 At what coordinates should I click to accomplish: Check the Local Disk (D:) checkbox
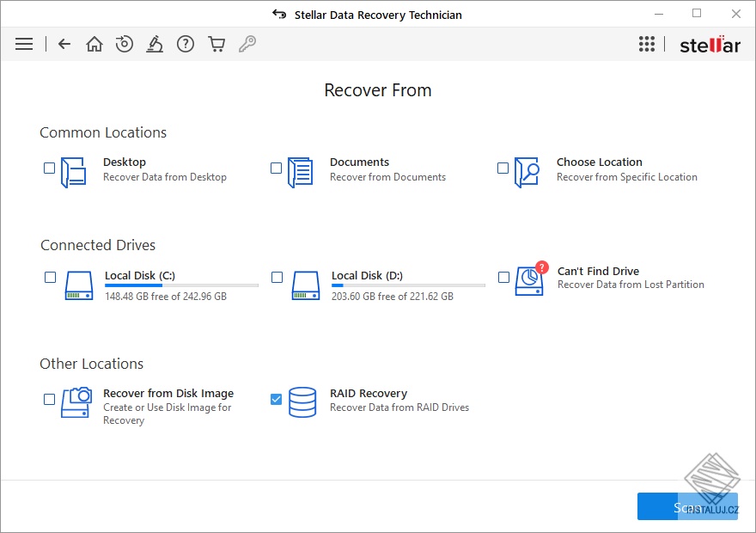click(x=277, y=278)
